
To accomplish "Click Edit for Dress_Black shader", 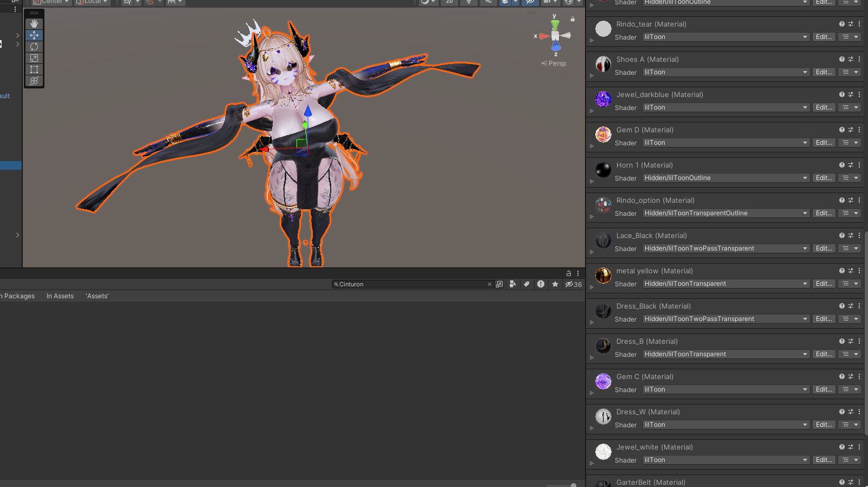I will (x=824, y=319).
